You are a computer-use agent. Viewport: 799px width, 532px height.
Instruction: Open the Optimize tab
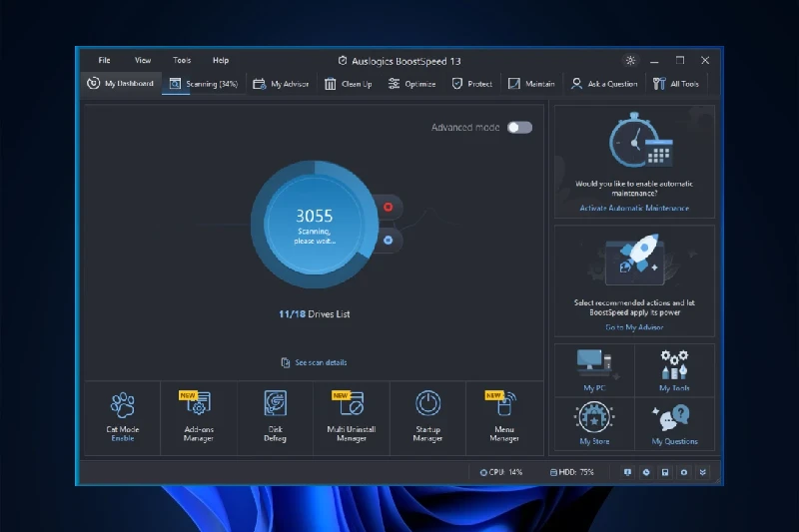coord(411,84)
